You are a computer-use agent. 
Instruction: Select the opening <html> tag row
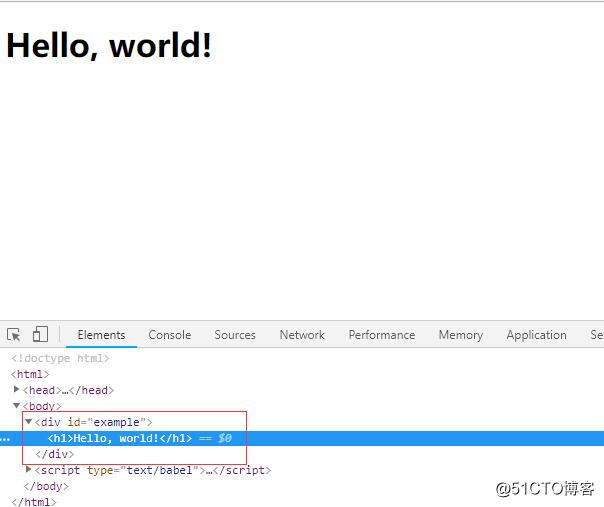30,374
